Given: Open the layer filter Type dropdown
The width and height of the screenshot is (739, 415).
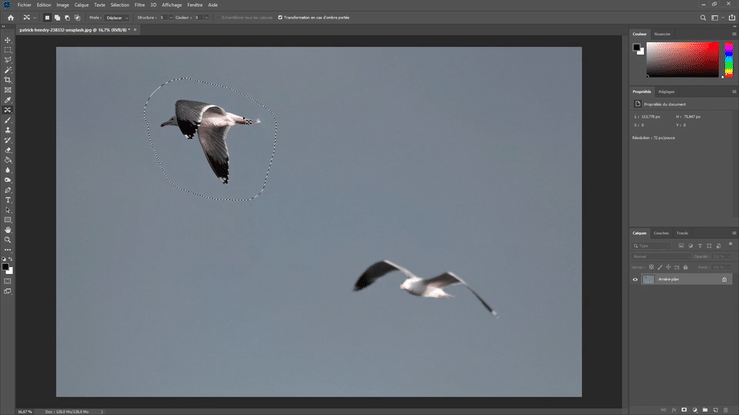Looking at the screenshot, I should [651, 246].
